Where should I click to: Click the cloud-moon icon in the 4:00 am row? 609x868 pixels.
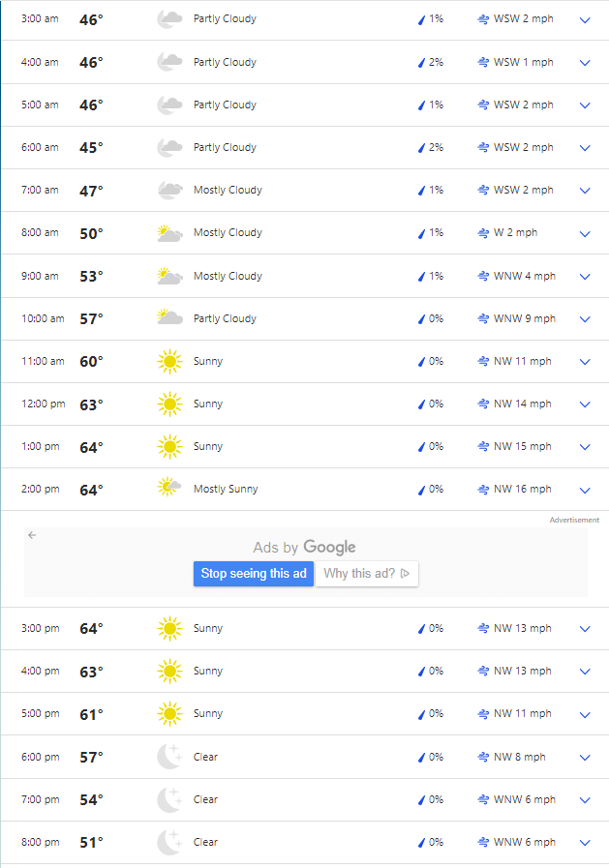(x=169, y=61)
